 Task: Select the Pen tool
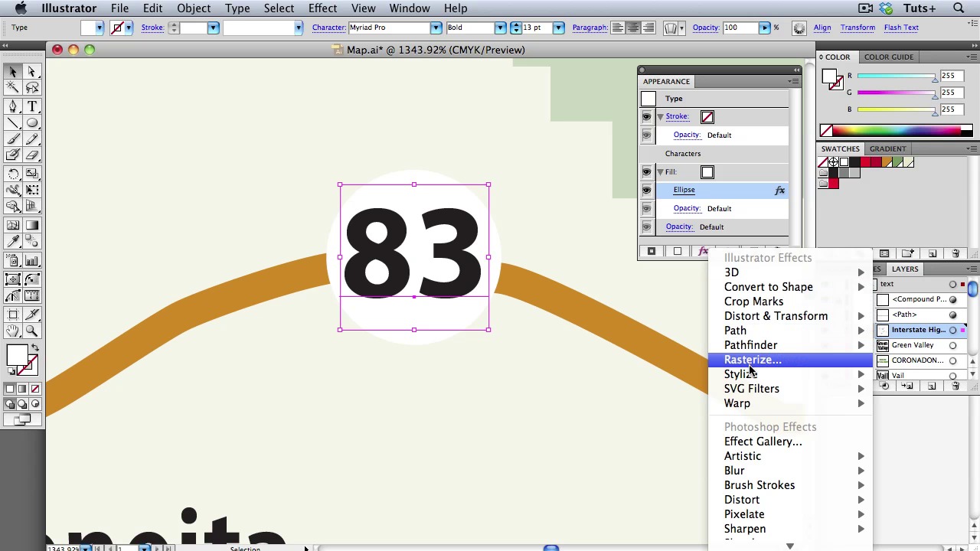pos(13,106)
